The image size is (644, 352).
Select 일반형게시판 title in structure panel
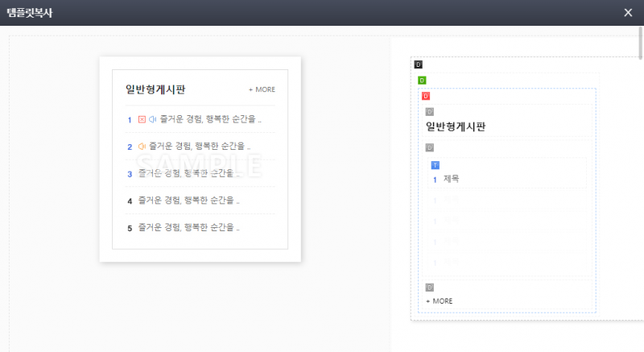(455, 126)
